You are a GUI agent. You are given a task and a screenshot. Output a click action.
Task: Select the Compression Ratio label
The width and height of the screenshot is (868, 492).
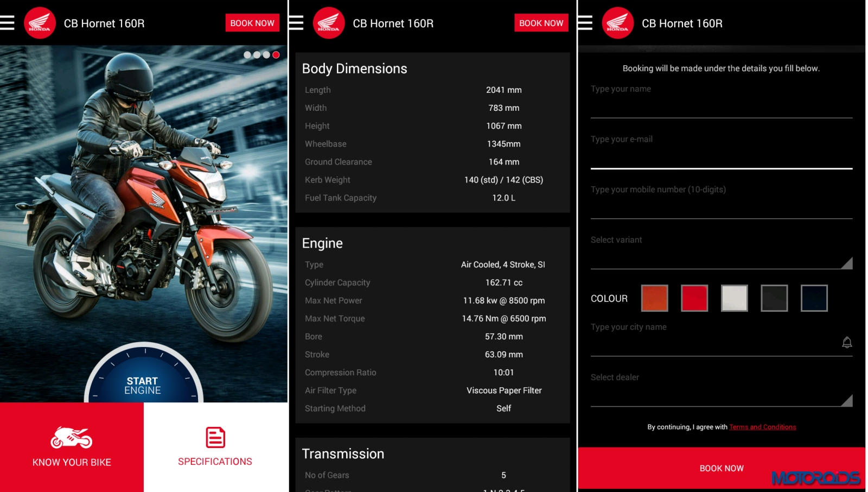tap(341, 373)
